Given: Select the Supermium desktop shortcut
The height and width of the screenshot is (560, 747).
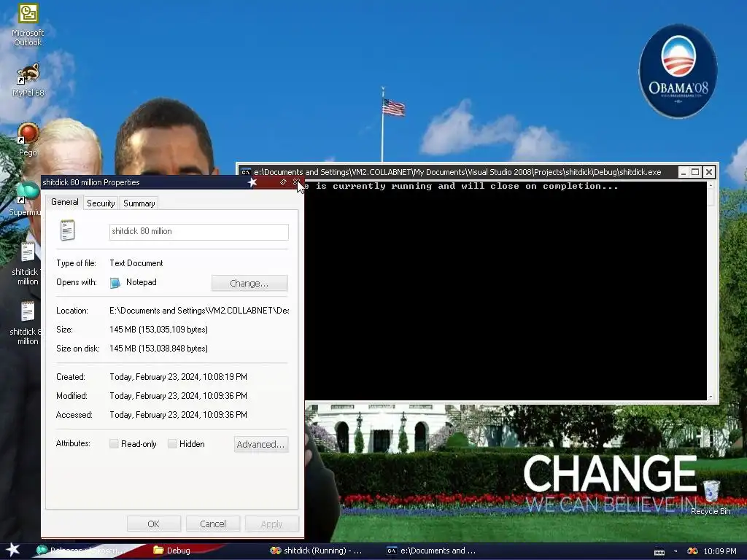Looking at the screenshot, I should tap(28, 199).
